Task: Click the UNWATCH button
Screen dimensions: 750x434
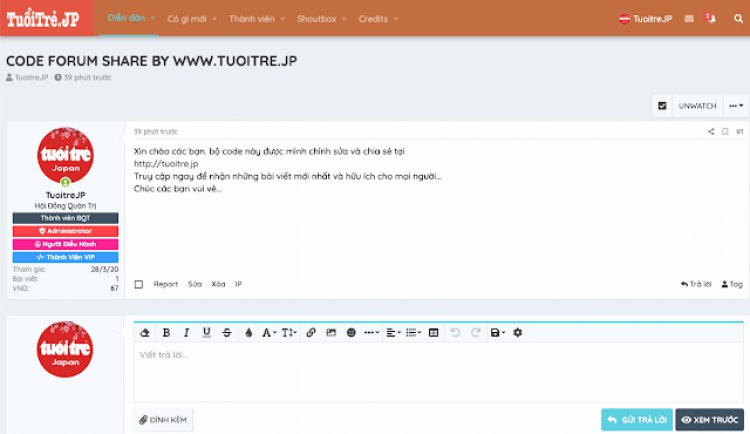Action: click(697, 106)
